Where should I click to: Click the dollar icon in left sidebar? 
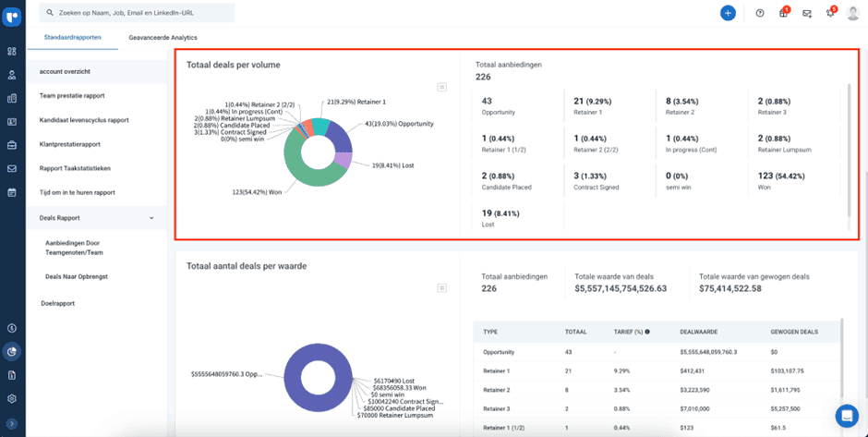click(x=12, y=328)
